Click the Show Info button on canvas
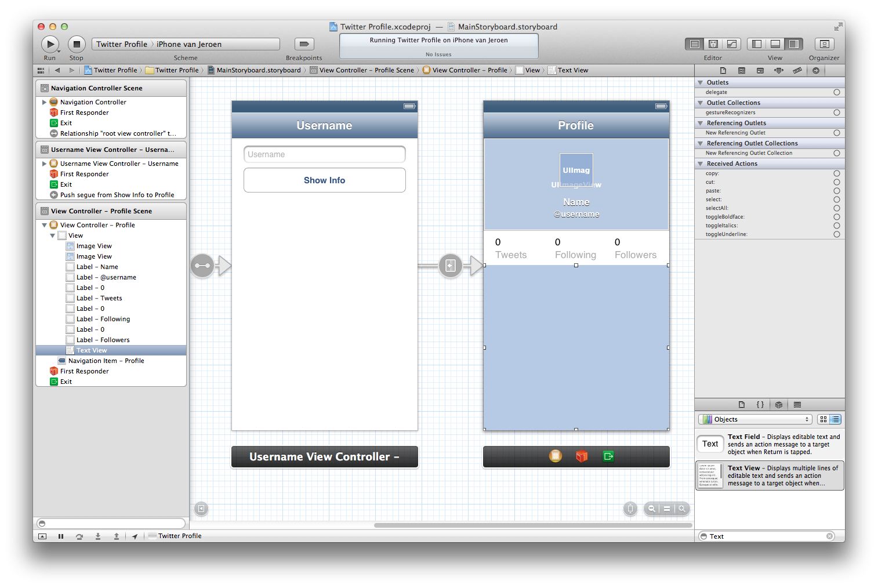The image size is (878, 588). click(325, 180)
